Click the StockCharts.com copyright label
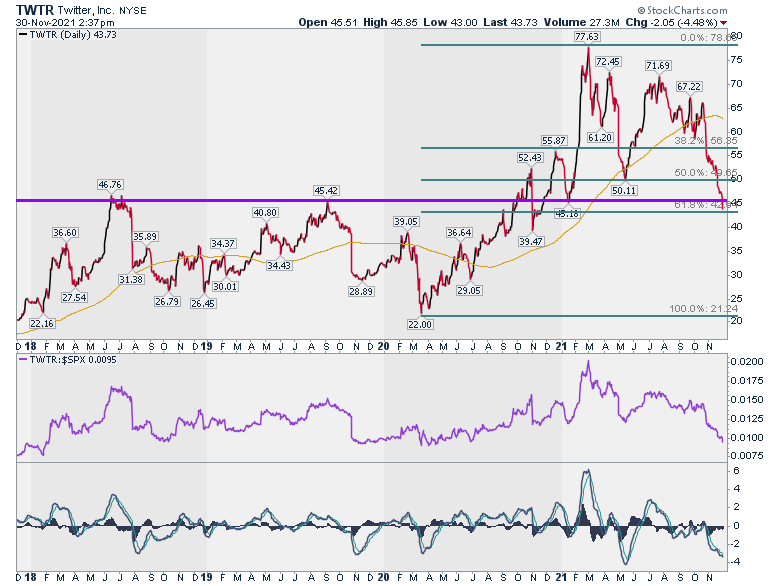Image resolution: width=780 pixels, height=586 pixels. click(682, 10)
